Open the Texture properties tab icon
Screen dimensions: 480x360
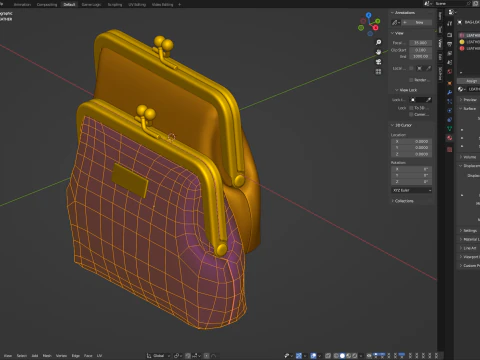tap(449, 149)
